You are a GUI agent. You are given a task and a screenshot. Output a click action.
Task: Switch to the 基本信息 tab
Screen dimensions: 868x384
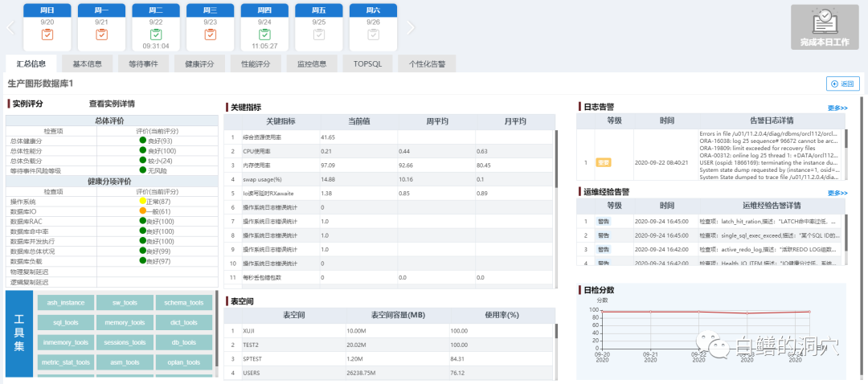(88, 63)
